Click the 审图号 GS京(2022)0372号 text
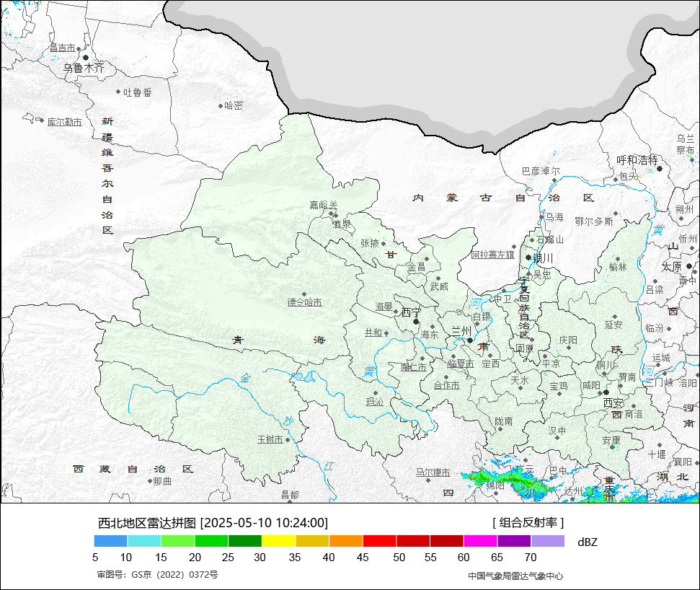700x590 pixels. (x=158, y=574)
